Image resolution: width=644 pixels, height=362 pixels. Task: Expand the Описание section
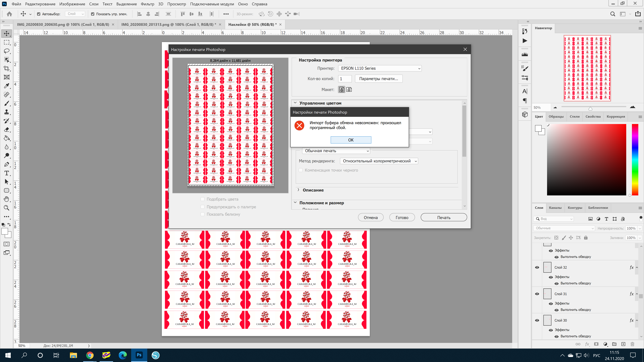point(298,190)
